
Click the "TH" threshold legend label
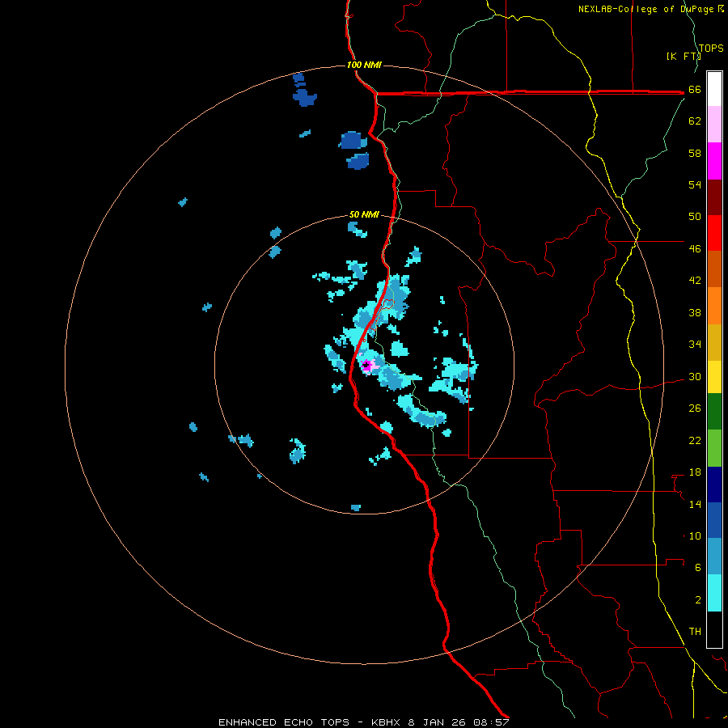[695, 632]
